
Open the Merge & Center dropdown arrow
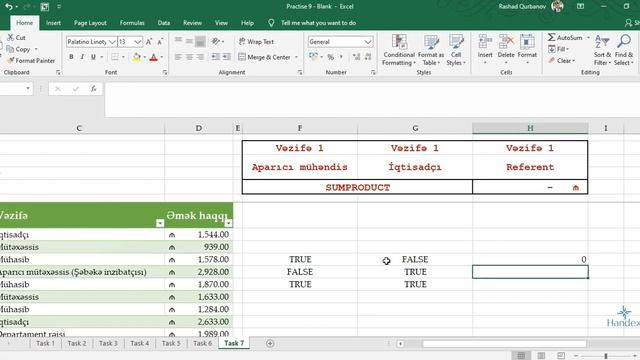point(296,57)
